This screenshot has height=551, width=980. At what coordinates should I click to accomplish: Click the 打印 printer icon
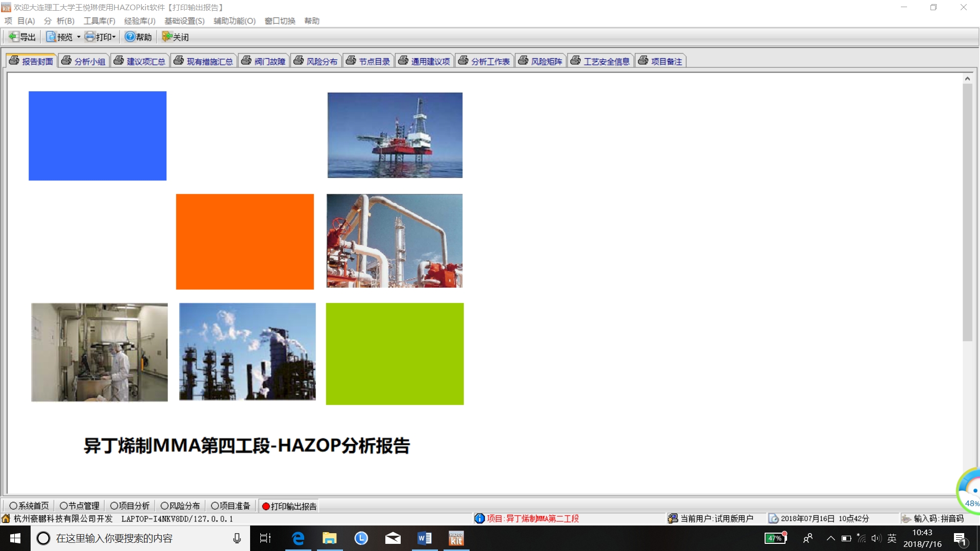[x=90, y=37]
